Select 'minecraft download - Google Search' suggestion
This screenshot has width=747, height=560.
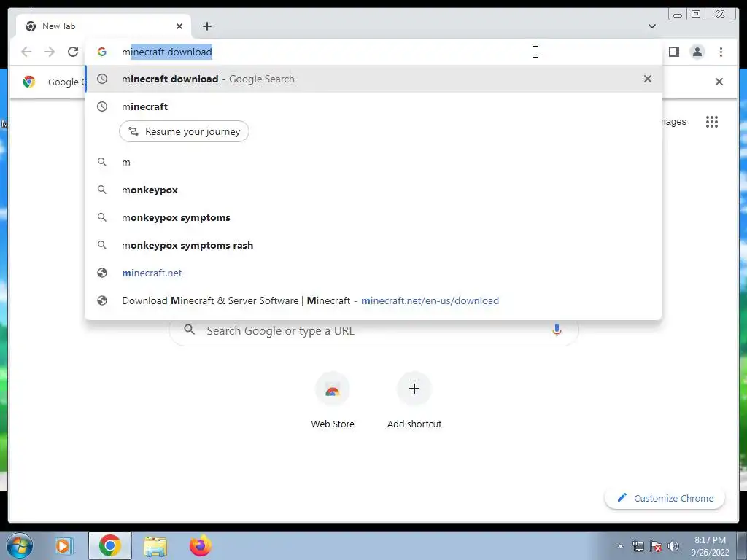[373, 79]
